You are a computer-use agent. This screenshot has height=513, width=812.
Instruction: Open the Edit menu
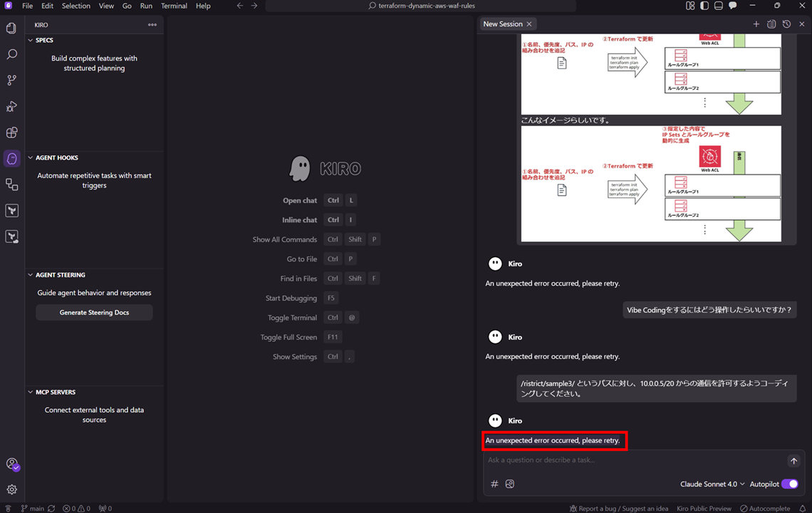(47, 6)
